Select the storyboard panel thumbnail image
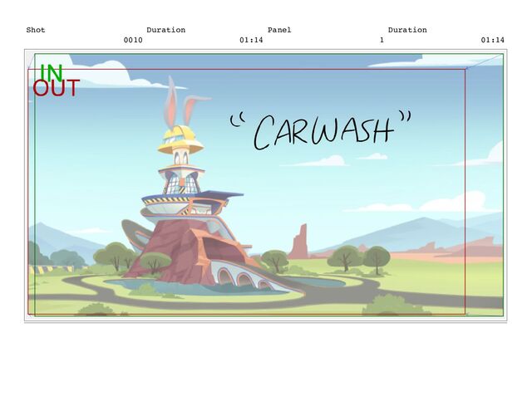 coord(266,185)
